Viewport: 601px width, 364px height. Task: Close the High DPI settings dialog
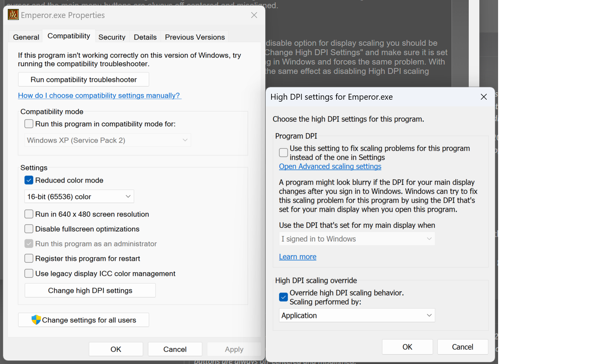tap(484, 97)
